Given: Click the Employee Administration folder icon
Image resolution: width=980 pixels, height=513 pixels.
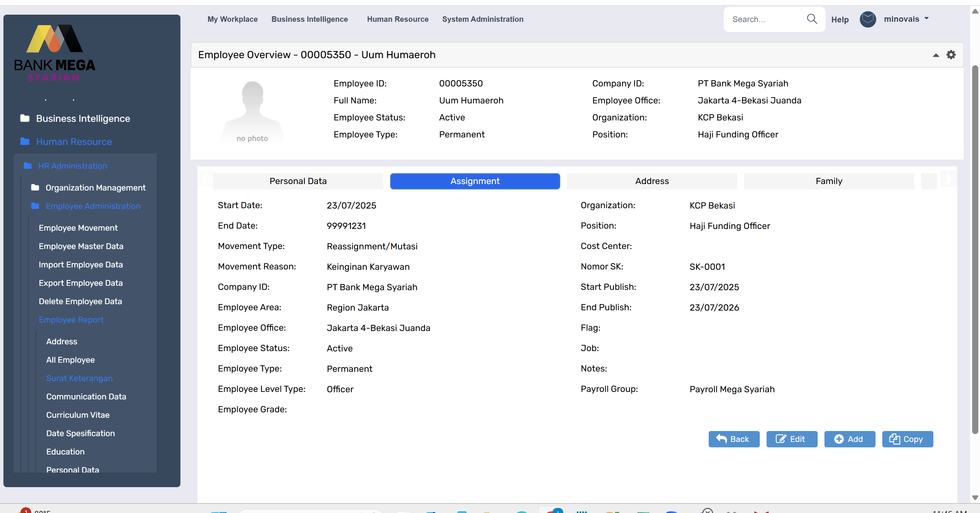Looking at the screenshot, I should coord(35,206).
